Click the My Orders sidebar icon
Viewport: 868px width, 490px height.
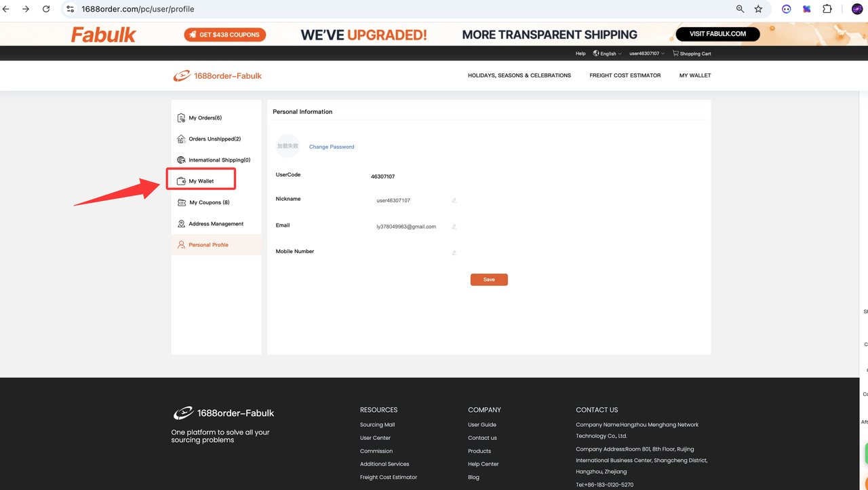181,118
